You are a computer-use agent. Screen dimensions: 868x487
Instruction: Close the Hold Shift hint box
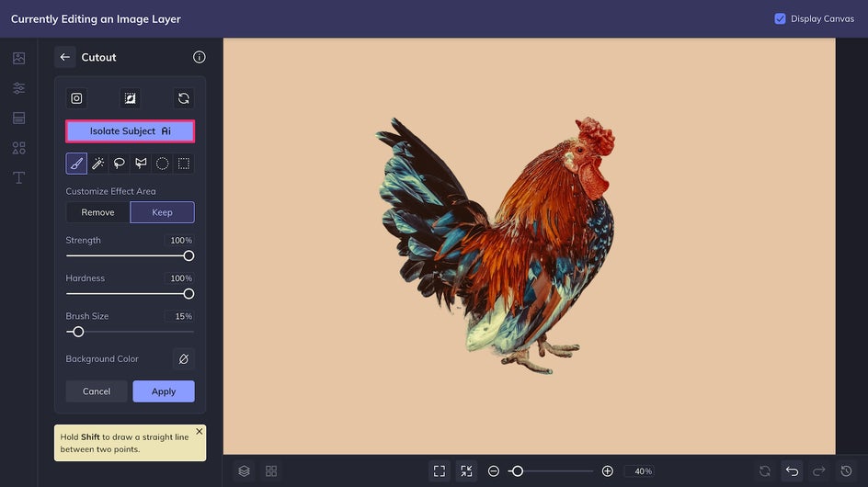(200, 431)
